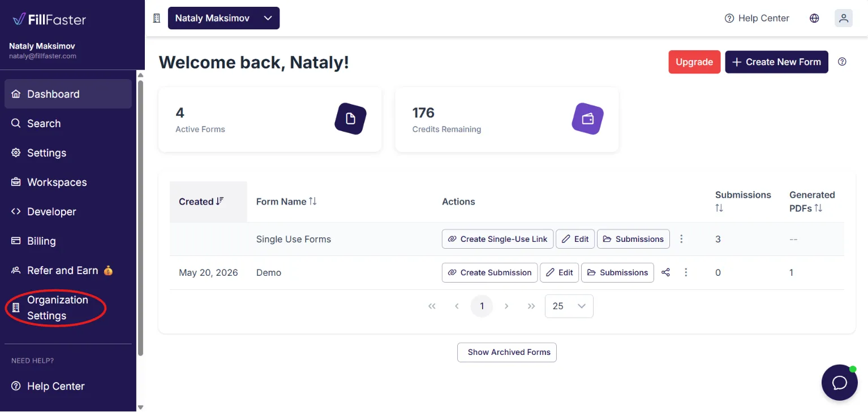Open Dashboard in the sidebar
The image size is (868, 412).
(68, 94)
